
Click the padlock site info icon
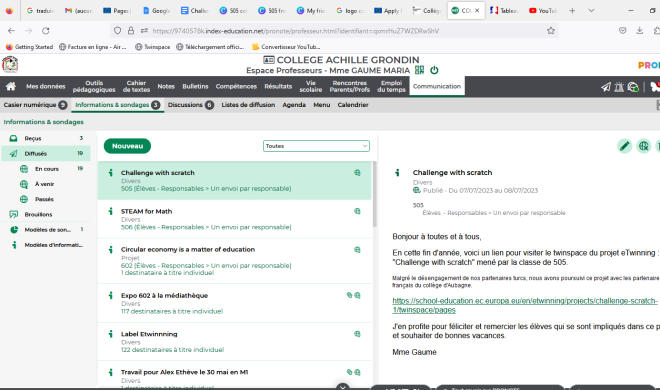[x=131, y=31]
